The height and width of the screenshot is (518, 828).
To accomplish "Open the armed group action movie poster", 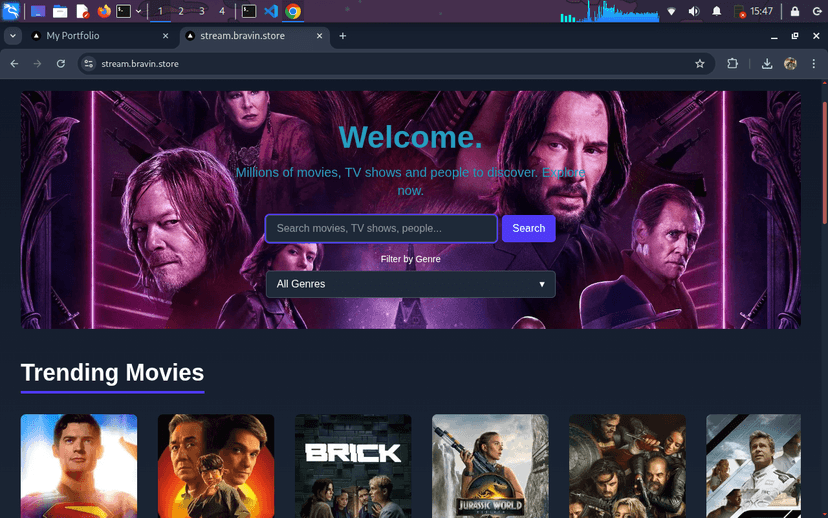I will click(x=627, y=466).
